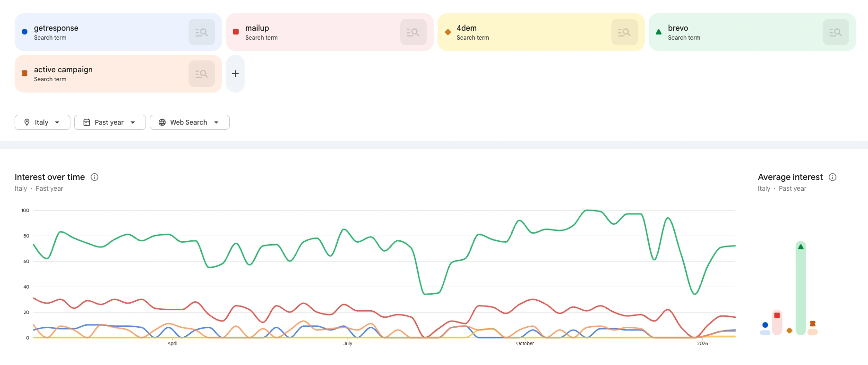Open the Web Search type dropdown
The width and height of the screenshot is (868, 365).
pyautogui.click(x=189, y=122)
